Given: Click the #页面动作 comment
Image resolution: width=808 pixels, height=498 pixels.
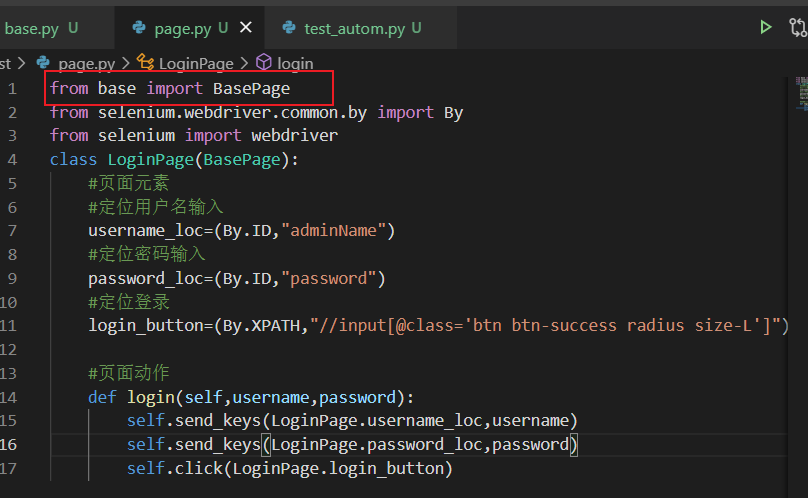Looking at the screenshot, I should 128,373.
